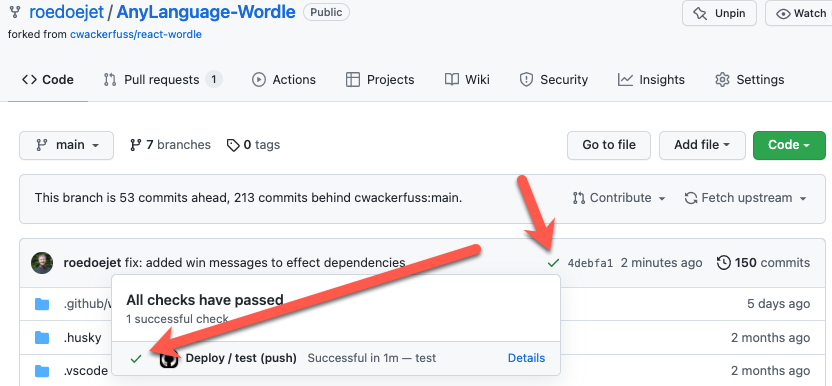832x386 pixels.
Task: Click the tags label icon
Action: (x=233, y=145)
